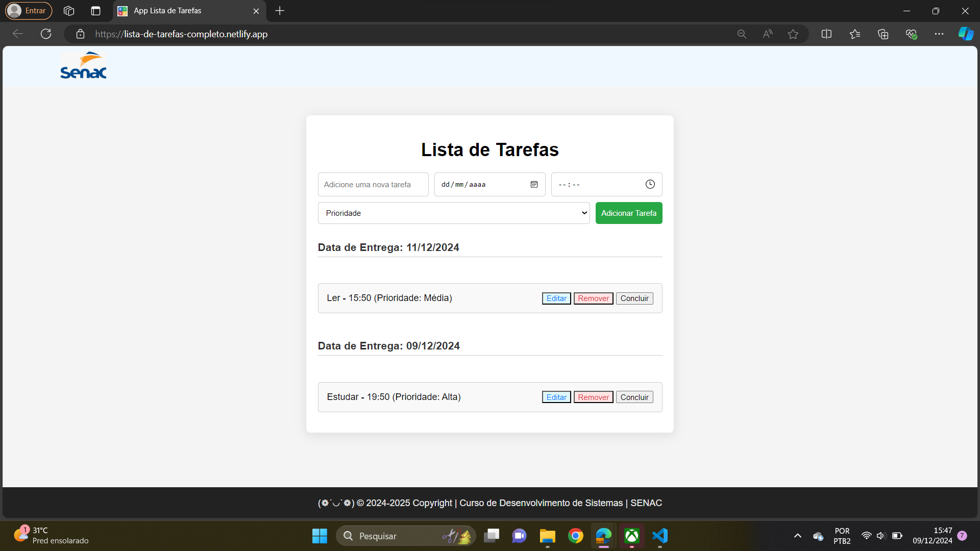Open Collections icon
Image resolution: width=980 pixels, height=551 pixels.
point(883,34)
